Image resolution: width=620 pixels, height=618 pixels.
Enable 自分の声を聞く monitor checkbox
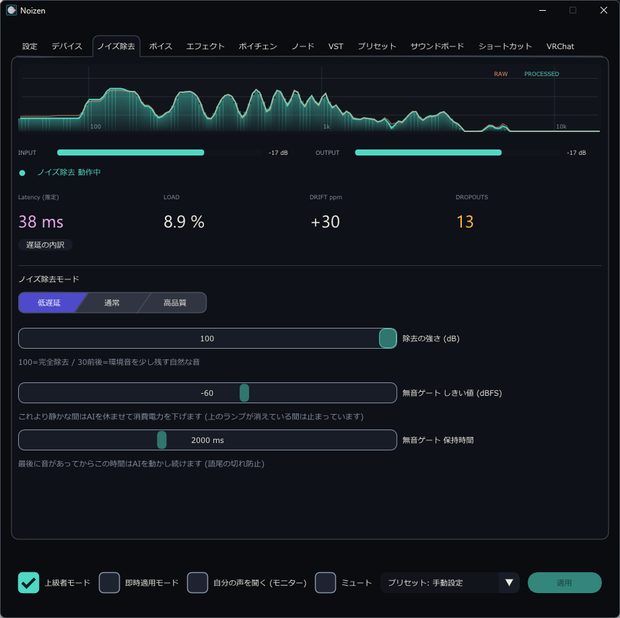(x=197, y=582)
